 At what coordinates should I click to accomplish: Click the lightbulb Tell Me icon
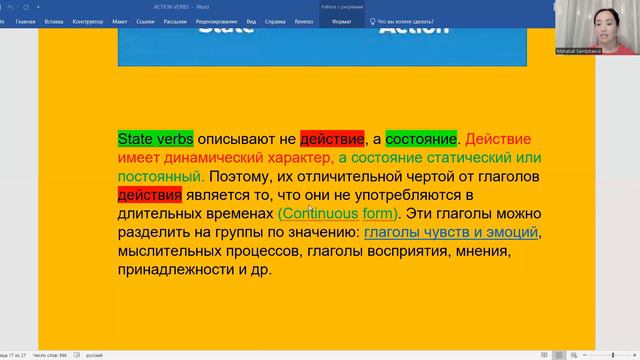click(372, 22)
